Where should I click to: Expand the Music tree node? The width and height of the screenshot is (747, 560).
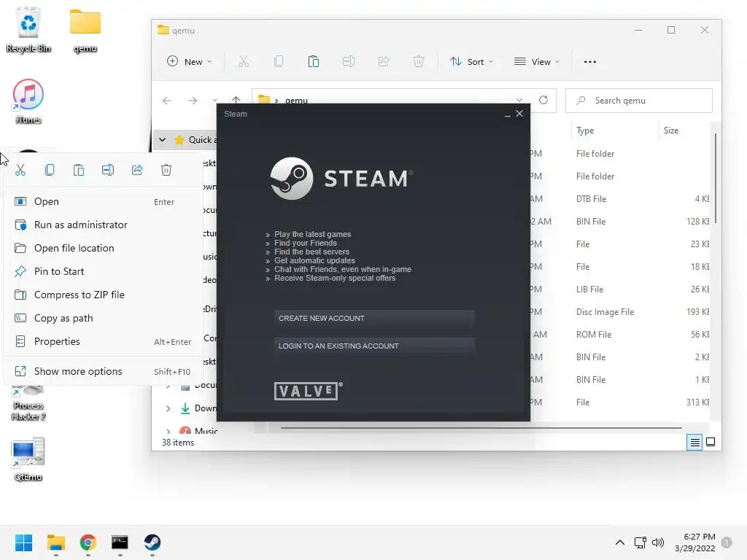pyautogui.click(x=168, y=432)
